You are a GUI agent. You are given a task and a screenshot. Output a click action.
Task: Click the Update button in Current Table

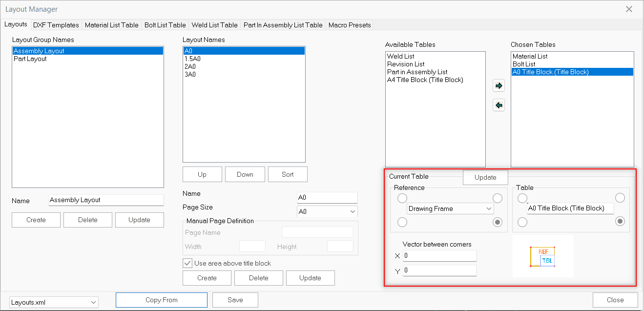pyautogui.click(x=485, y=177)
